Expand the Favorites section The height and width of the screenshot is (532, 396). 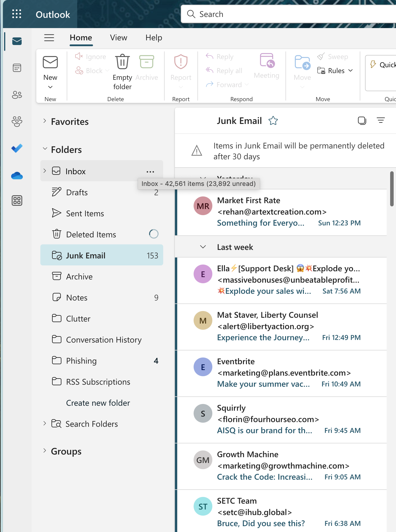click(45, 121)
